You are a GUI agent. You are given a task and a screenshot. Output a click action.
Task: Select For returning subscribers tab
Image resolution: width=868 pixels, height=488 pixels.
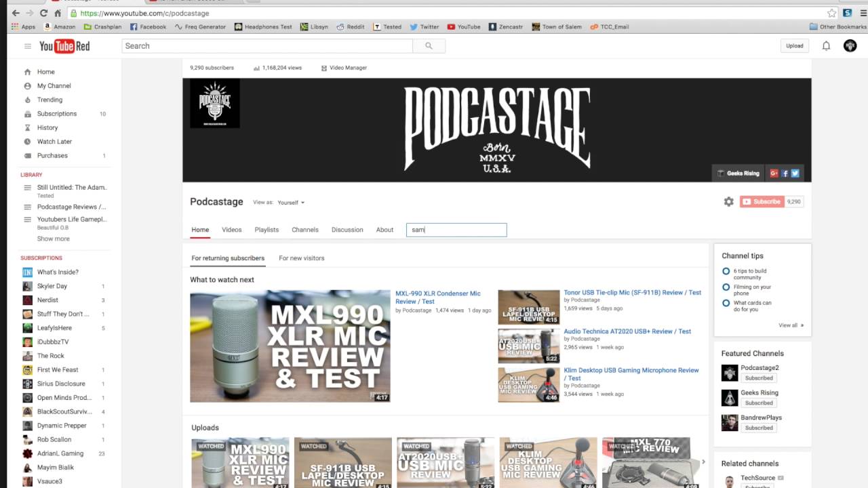(228, 258)
